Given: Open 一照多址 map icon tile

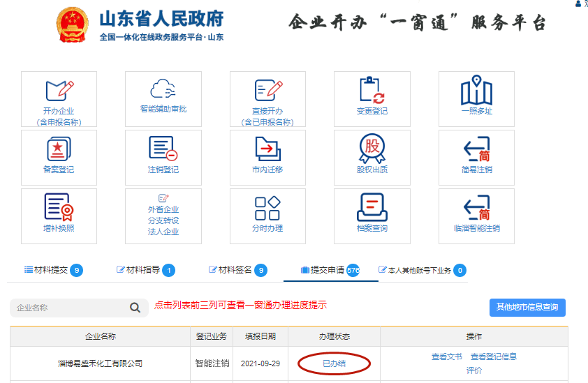Looking at the screenshot, I should [477, 99].
